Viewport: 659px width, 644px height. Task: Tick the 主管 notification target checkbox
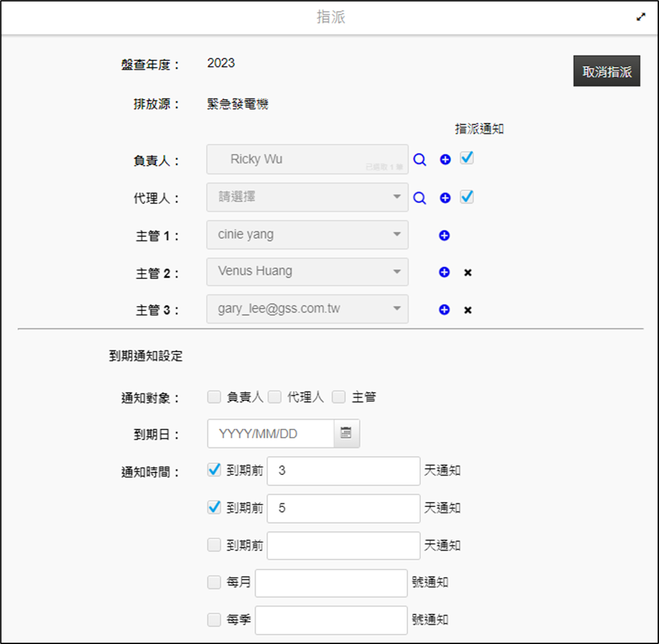(338, 397)
